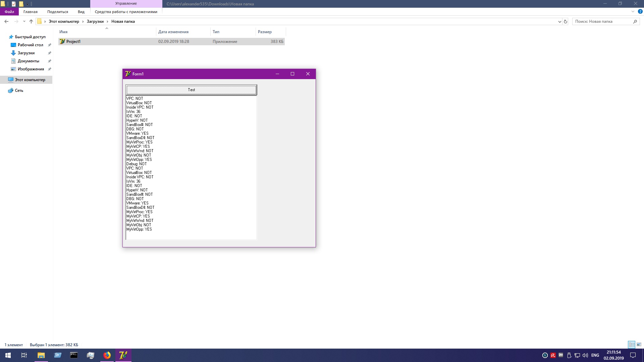Click the Task View taskbar icon
Screen dimensions: 644x362
click(x=24, y=355)
